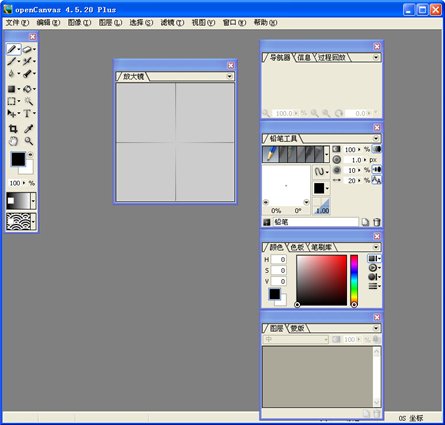445x425 pixels.
Task: Open the 滤镜 menu
Action: pyautogui.click(x=172, y=23)
